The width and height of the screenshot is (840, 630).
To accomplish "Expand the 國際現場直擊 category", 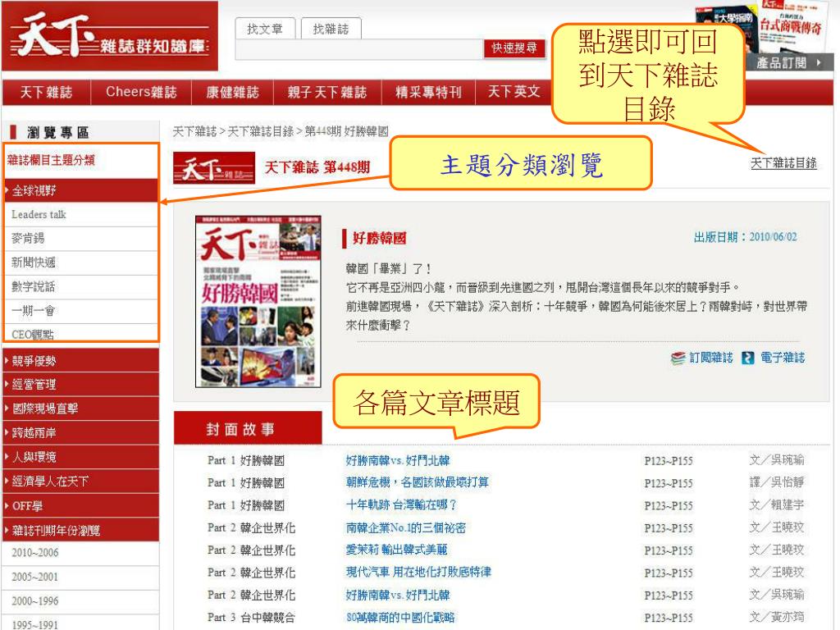I will pyautogui.click(x=81, y=409).
